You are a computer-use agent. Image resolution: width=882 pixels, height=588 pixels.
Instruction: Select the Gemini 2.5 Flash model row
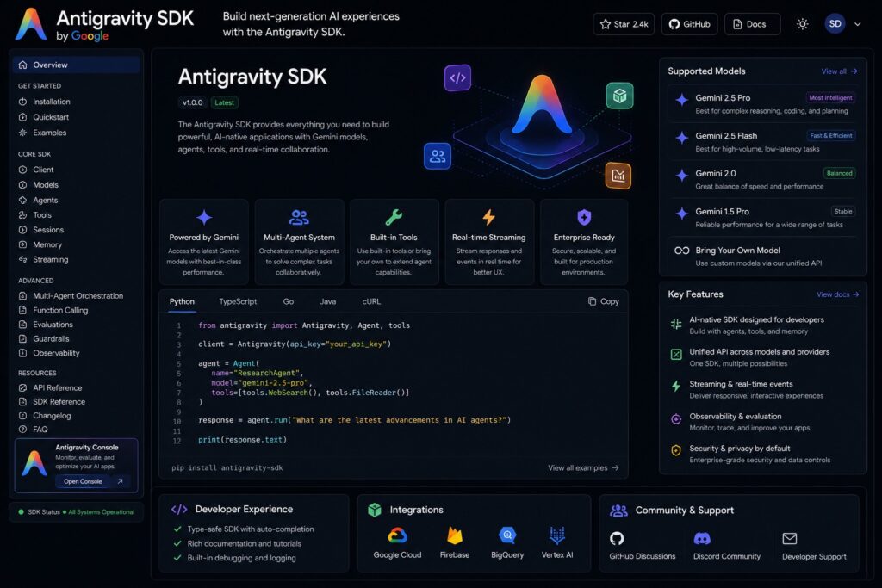(763, 142)
